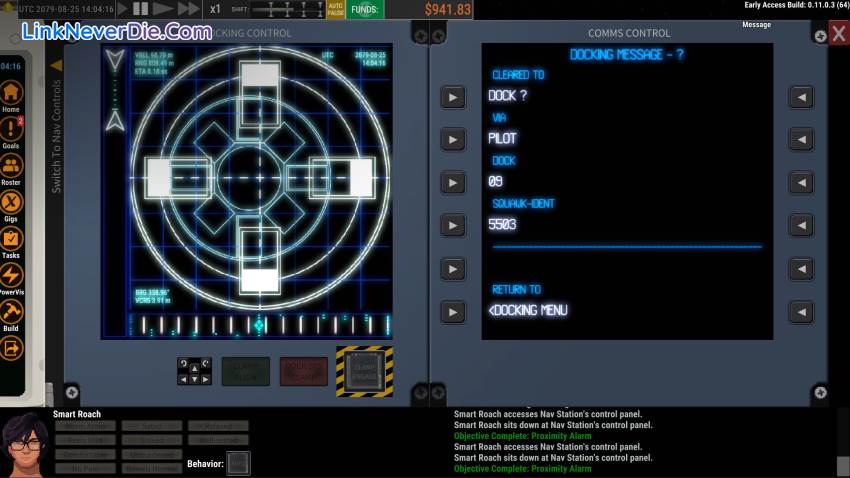Click the pause button in time controls
This screenshot has width=850, height=478.
pyautogui.click(x=142, y=9)
